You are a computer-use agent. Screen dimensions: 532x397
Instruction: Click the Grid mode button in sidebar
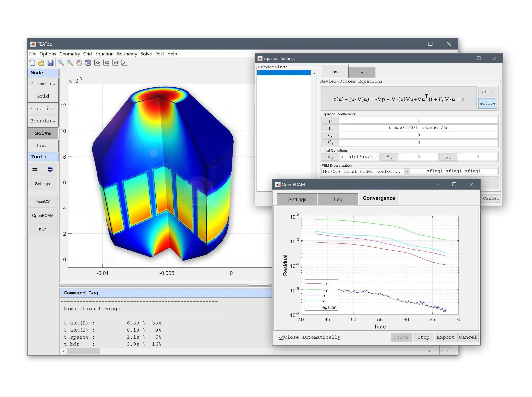42,96
